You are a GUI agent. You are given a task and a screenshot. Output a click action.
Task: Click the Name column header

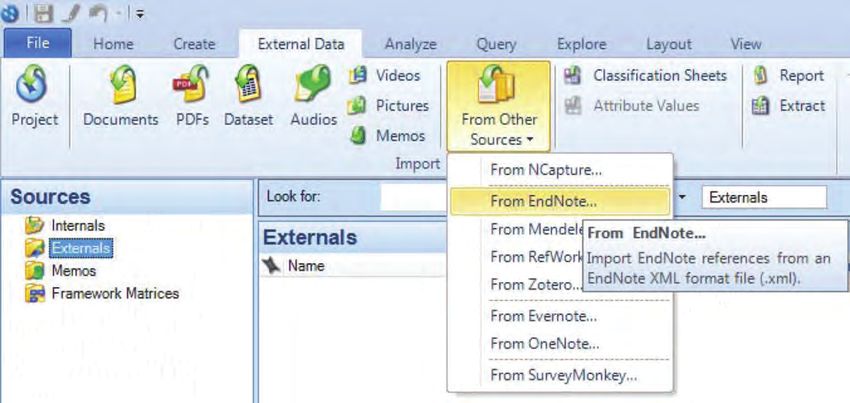coord(306,266)
